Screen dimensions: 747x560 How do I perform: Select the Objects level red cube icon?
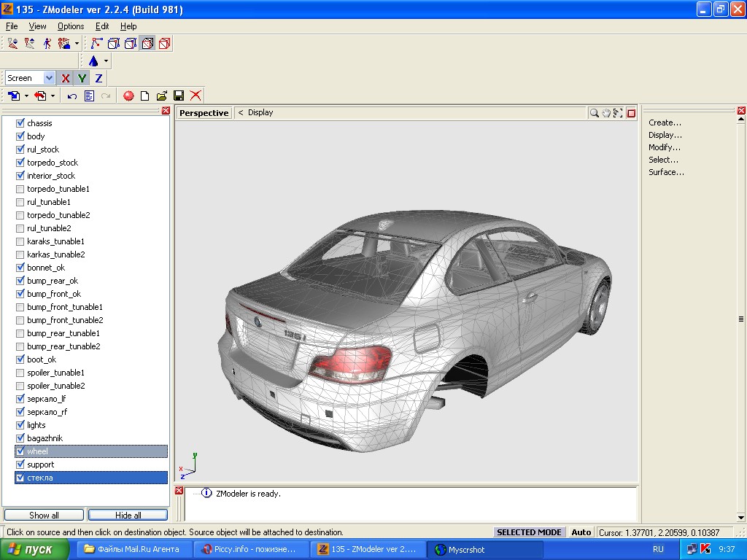click(165, 43)
